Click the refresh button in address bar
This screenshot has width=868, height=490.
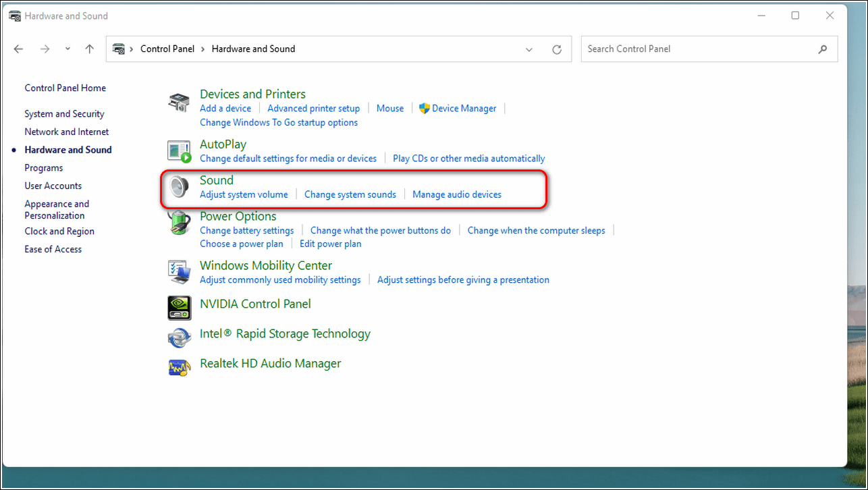(557, 49)
